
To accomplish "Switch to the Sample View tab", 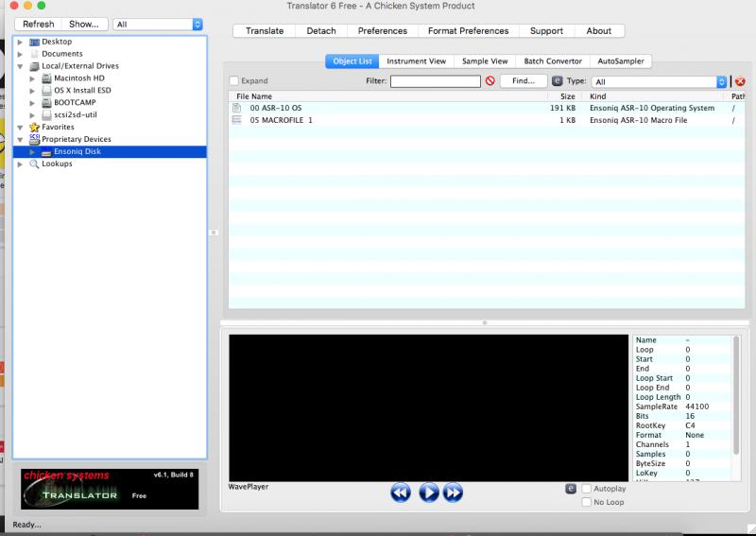I will [485, 61].
